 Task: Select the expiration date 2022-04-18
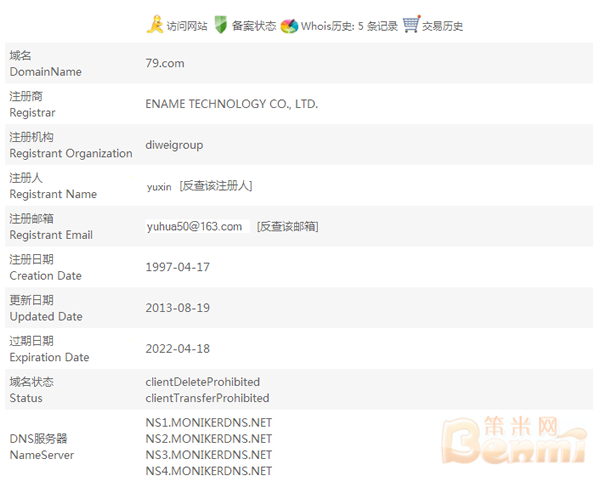point(178,349)
